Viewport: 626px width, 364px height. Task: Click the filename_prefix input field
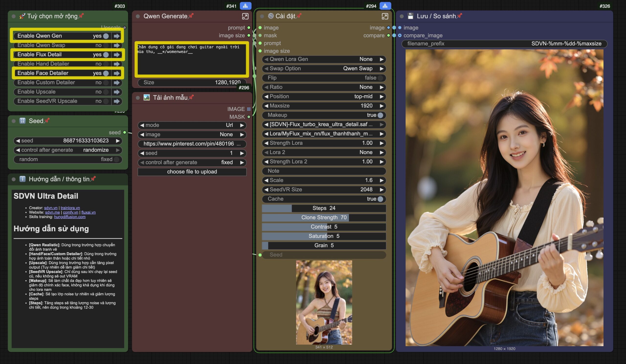[504, 44]
